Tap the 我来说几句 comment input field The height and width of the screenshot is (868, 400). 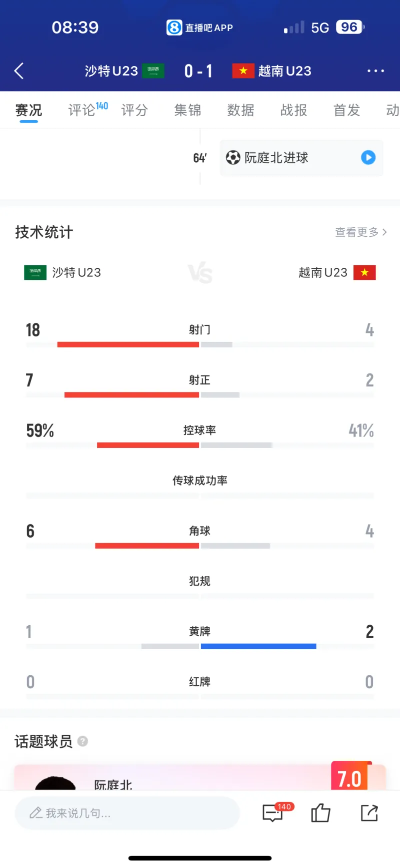(126, 813)
